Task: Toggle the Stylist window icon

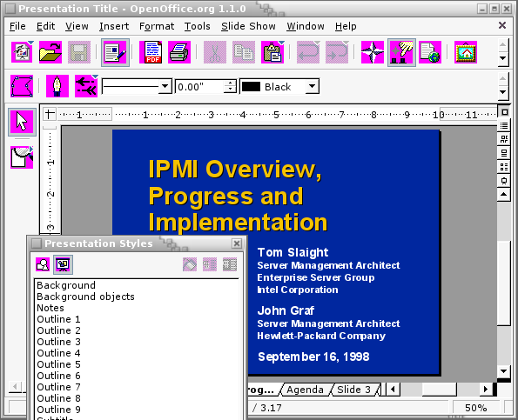Action: tap(401, 52)
